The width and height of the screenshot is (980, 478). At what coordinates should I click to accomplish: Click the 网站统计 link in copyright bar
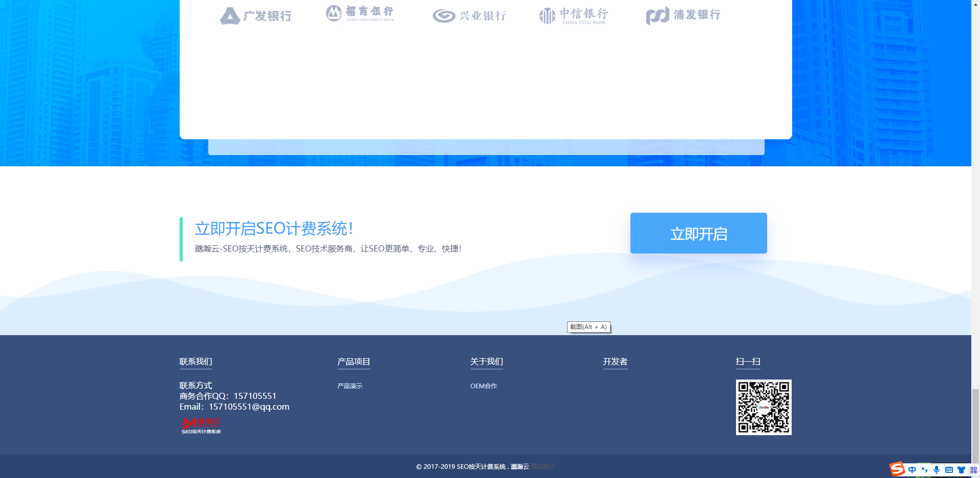click(543, 467)
